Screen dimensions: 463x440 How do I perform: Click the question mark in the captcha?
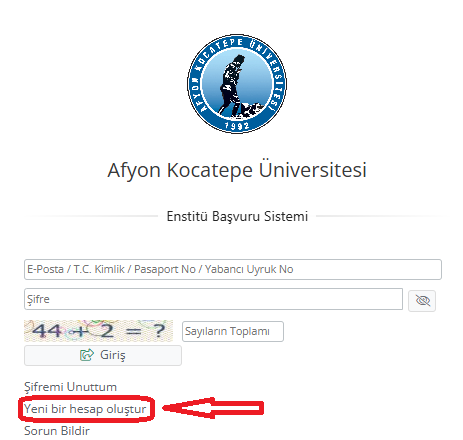coord(159,331)
